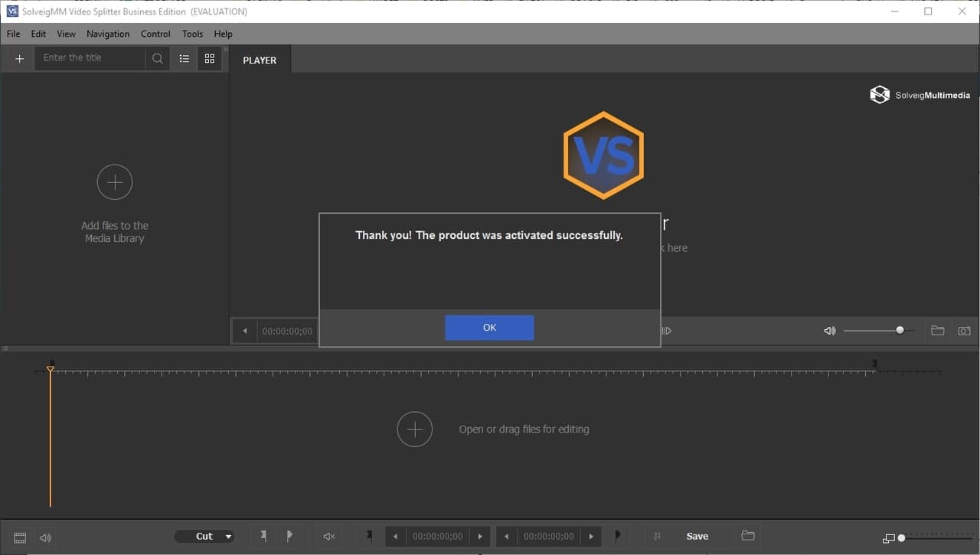Click the Save button

tap(697, 537)
